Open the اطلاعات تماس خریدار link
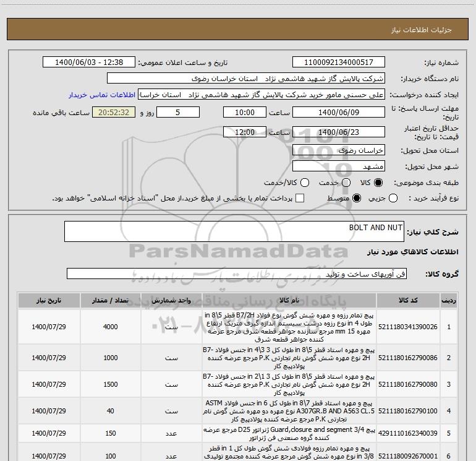 102,95
